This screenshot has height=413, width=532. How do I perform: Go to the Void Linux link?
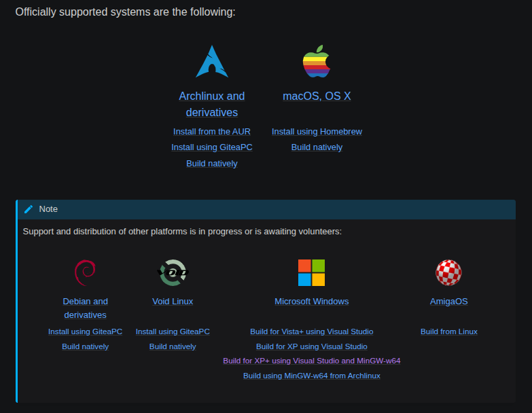click(173, 301)
